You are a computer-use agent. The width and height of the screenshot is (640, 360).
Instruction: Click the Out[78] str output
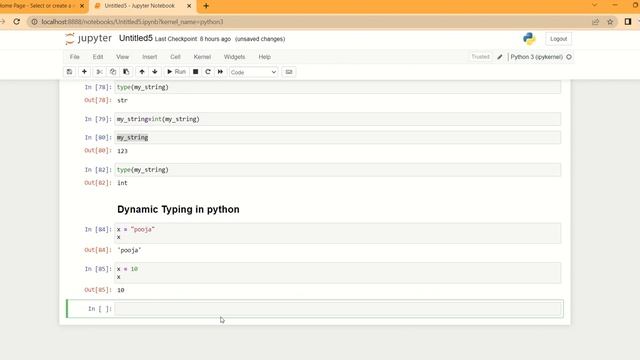coord(122,100)
